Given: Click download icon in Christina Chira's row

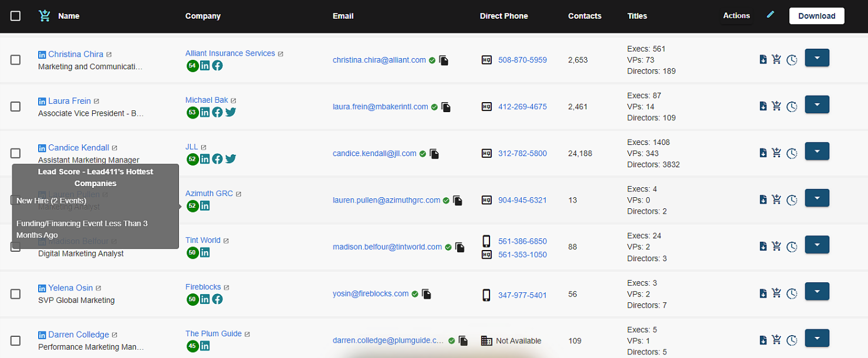Looking at the screenshot, I should coord(763,59).
